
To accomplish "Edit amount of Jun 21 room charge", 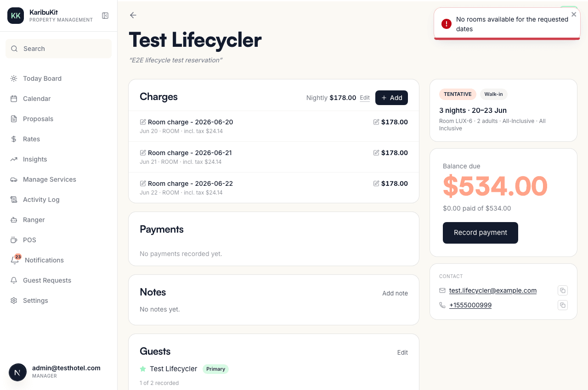I will pyautogui.click(x=376, y=153).
